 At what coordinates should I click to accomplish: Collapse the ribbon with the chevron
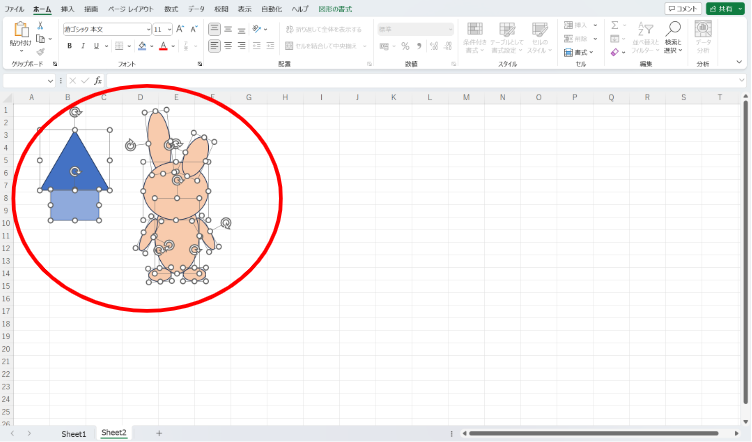[x=739, y=62]
